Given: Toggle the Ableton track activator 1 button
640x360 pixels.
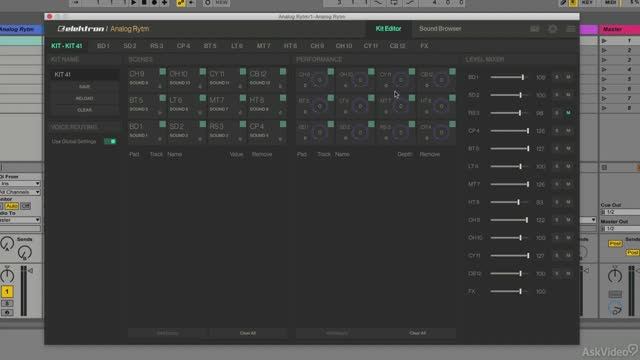Looking at the screenshot, I should [7, 291].
